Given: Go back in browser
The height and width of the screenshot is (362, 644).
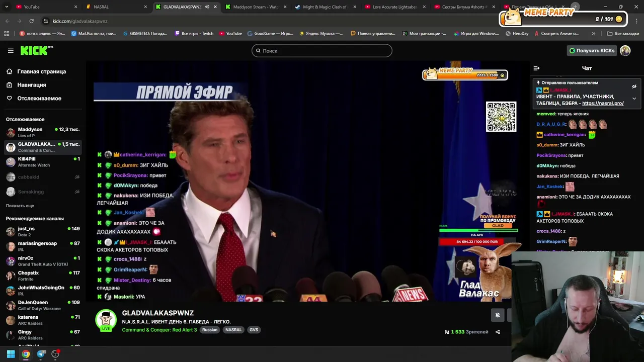Looking at the screenshot, I should [7, 21].
